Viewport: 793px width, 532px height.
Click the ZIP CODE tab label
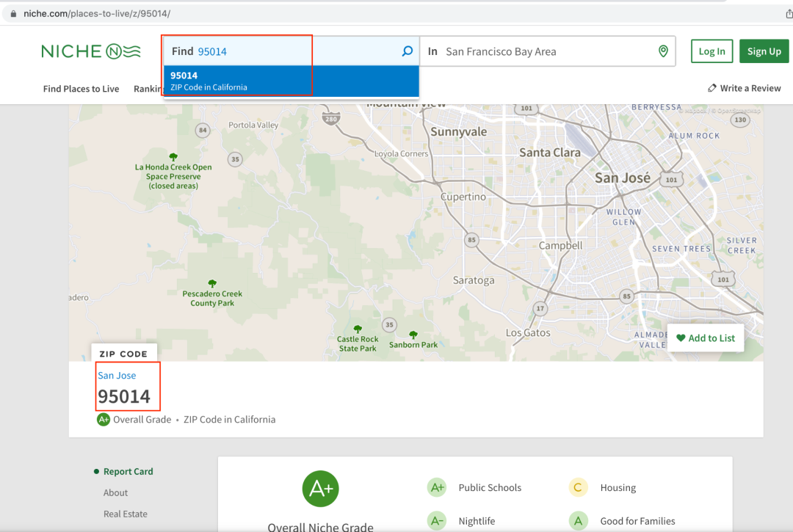123,354
